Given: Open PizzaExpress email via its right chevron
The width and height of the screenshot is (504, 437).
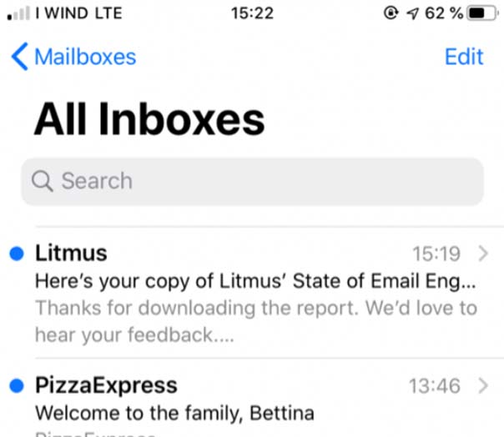Looking at the screenshot, I should [483, 385].
